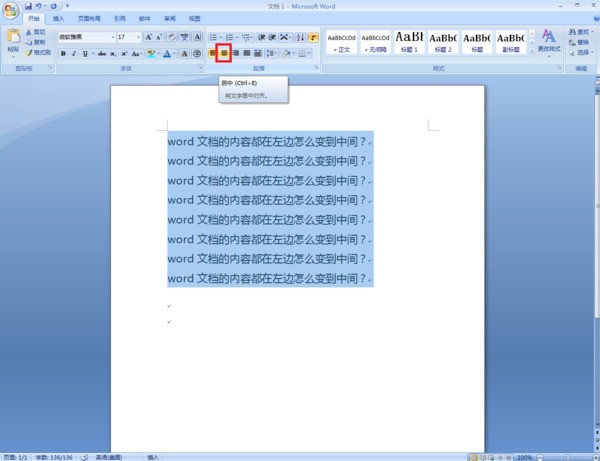This screenshot has height=461, width=600.
Task: Open 更改样式 Change Styles button
Action: click(x=549, y=43)
